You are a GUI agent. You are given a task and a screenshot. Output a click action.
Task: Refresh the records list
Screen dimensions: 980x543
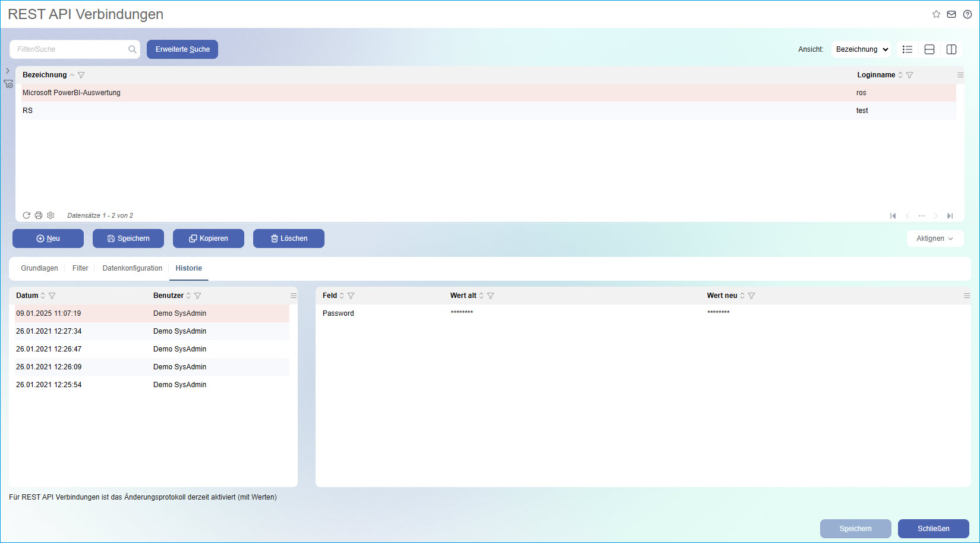(x=27, y=215)
